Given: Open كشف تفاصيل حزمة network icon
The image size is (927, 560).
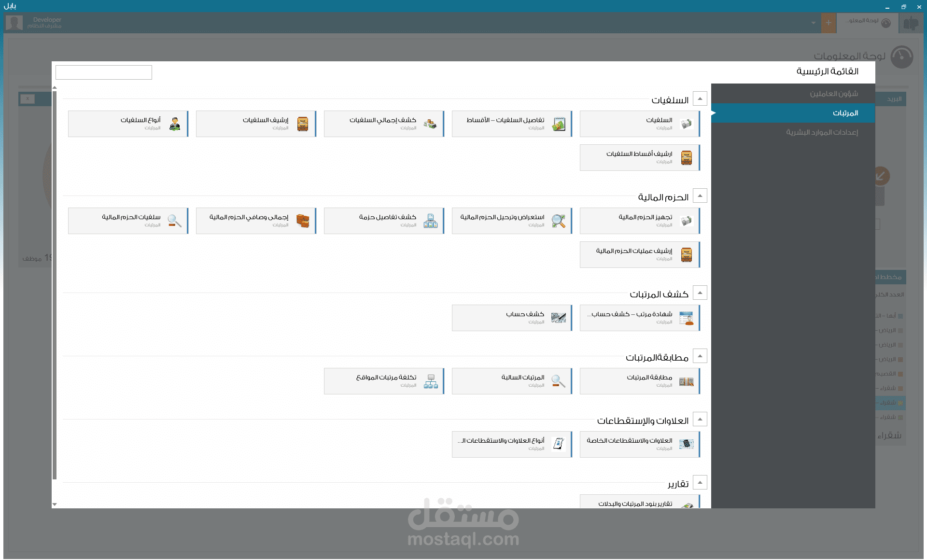Looking at the screenshot, I should [x=430, y=221].
